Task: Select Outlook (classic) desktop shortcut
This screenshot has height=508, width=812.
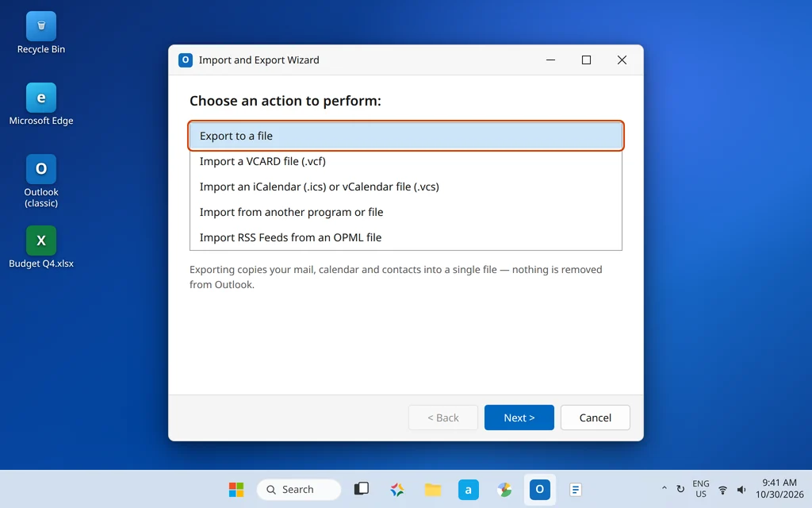Action: [x=41, y=182]
